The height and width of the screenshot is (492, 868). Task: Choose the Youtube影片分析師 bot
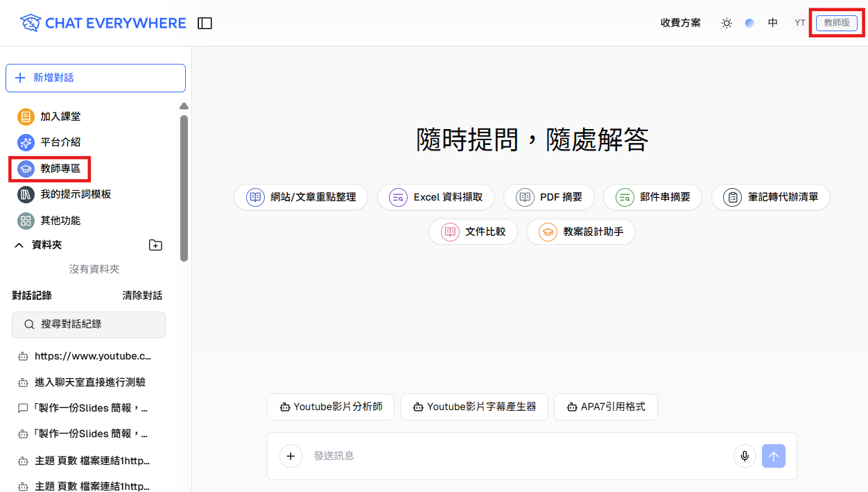click(x=331, y=407)
